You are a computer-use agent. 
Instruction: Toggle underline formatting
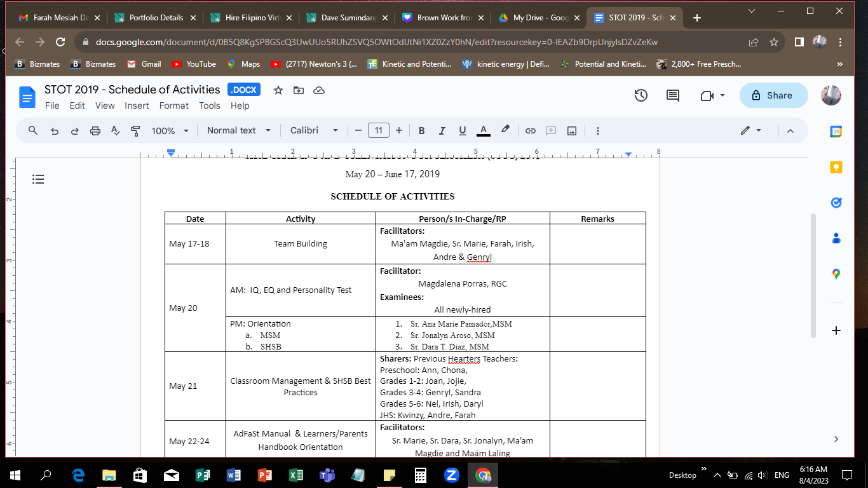click(463, 130)
